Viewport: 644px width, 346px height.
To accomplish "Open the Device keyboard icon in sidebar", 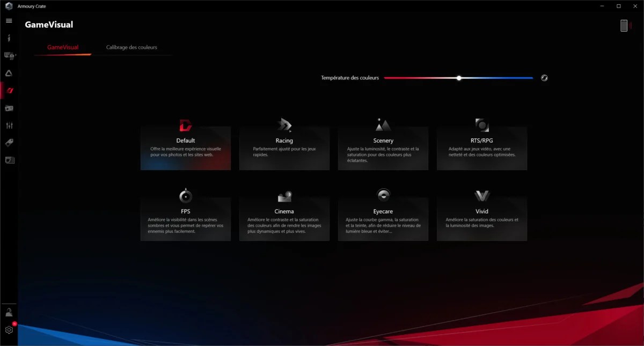I will (x=9, y=55).
